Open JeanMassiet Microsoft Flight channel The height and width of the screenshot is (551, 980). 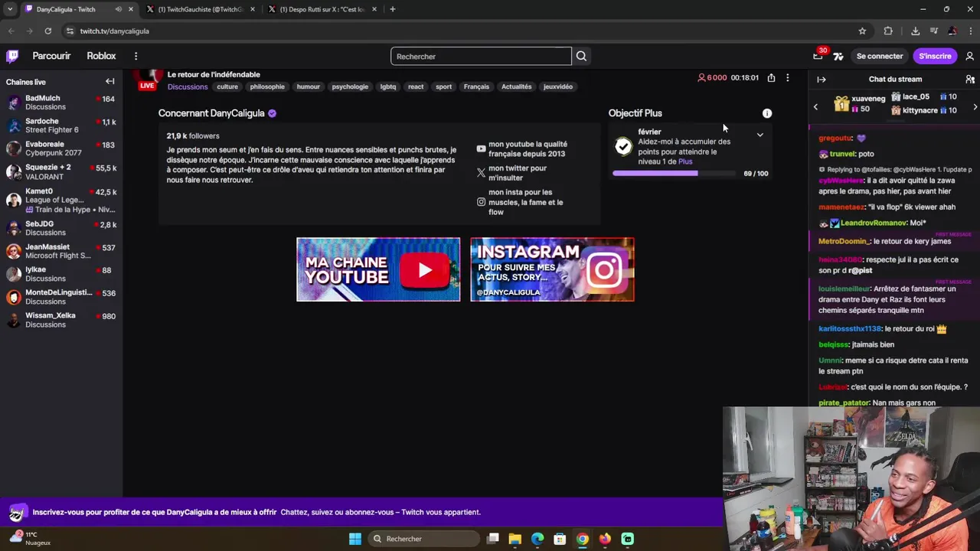[x=61, y=251]
